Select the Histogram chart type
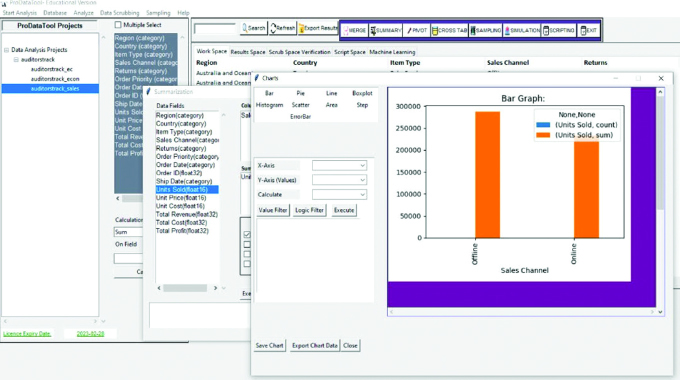The image size is (680, 380). (269, 105)
